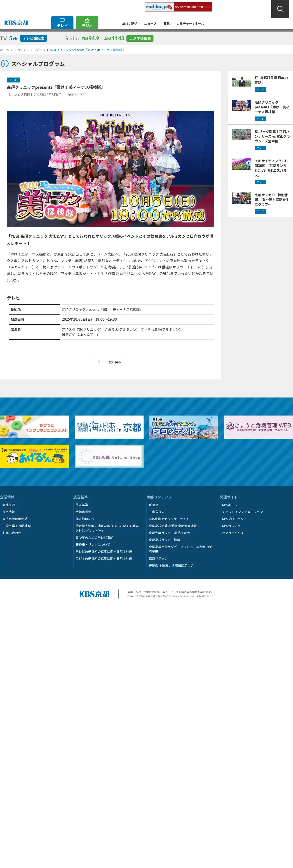Open KBSカルチャー footer link

233,526
